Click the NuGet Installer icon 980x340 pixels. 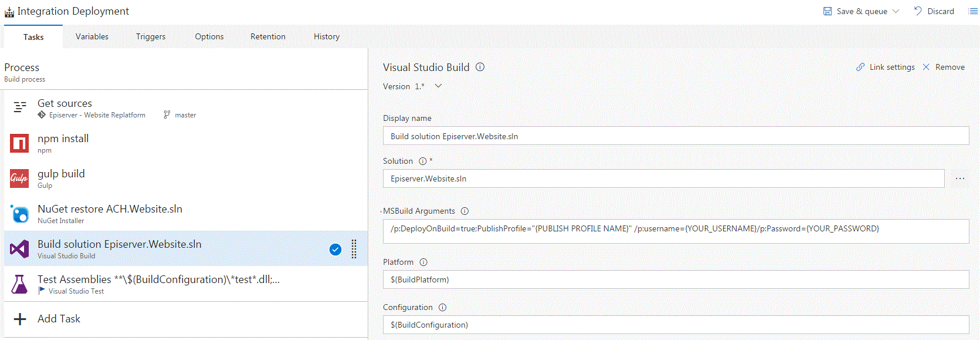pyautogui.click(x=19, y=213)
